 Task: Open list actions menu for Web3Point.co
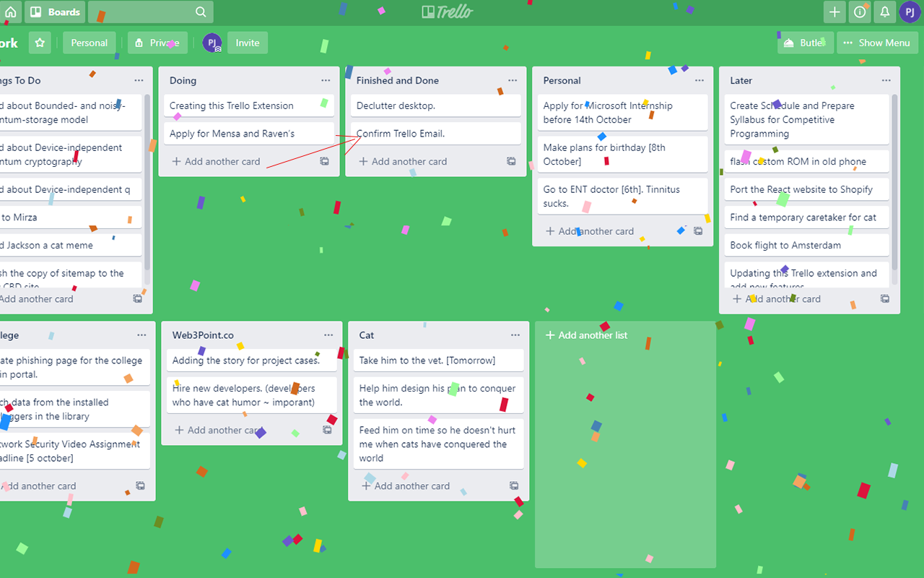[x=328, y=335]
